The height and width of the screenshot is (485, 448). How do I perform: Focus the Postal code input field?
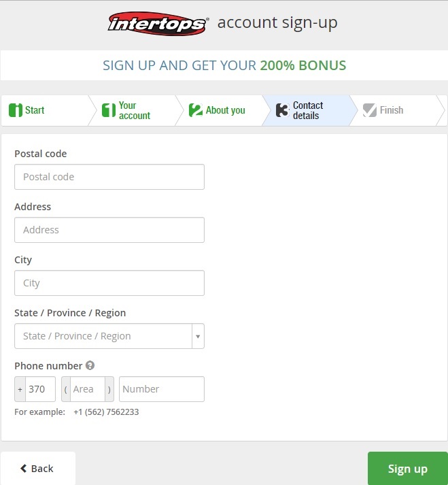pyautogui.click(x=109, y=177)
